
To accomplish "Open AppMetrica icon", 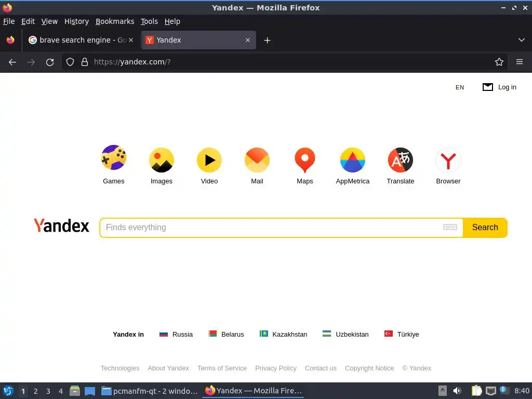I will pyautogui.click(x=353, y=160).
